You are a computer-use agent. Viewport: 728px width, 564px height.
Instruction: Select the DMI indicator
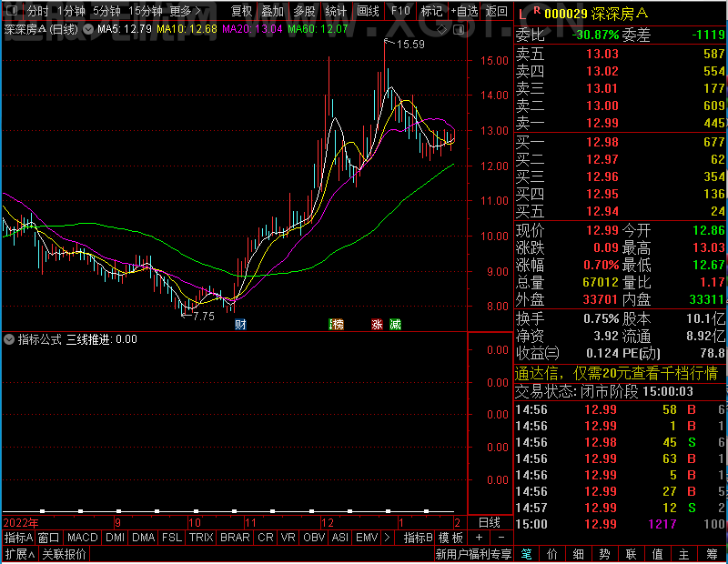(115, 538)
